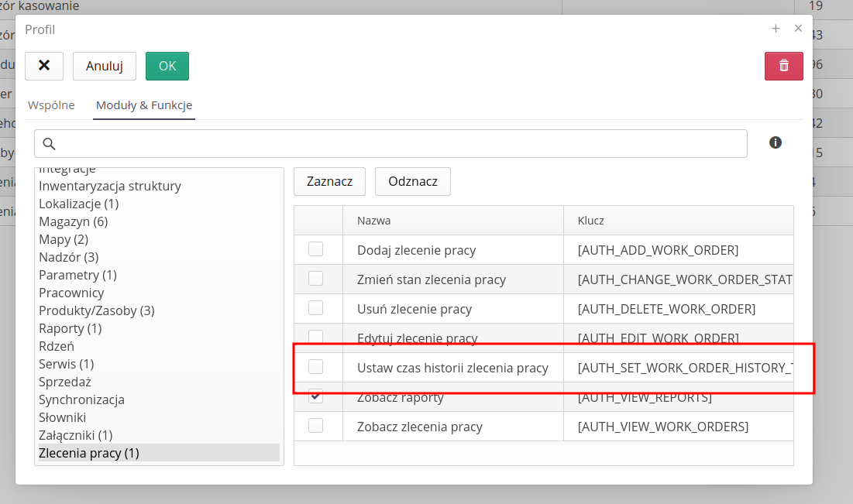Click Zaznacz to select all
This screenshot has height=504, width=853.
tap(329, 181)
